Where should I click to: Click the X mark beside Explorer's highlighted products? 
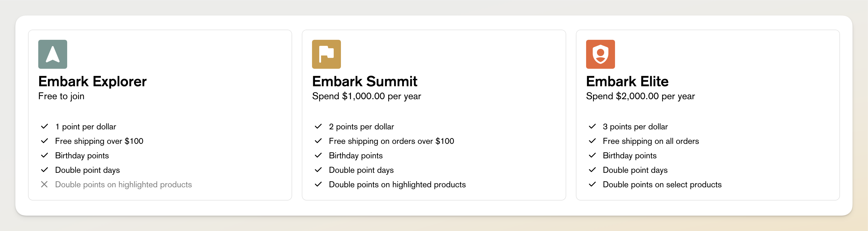click(x=44, y=185)
